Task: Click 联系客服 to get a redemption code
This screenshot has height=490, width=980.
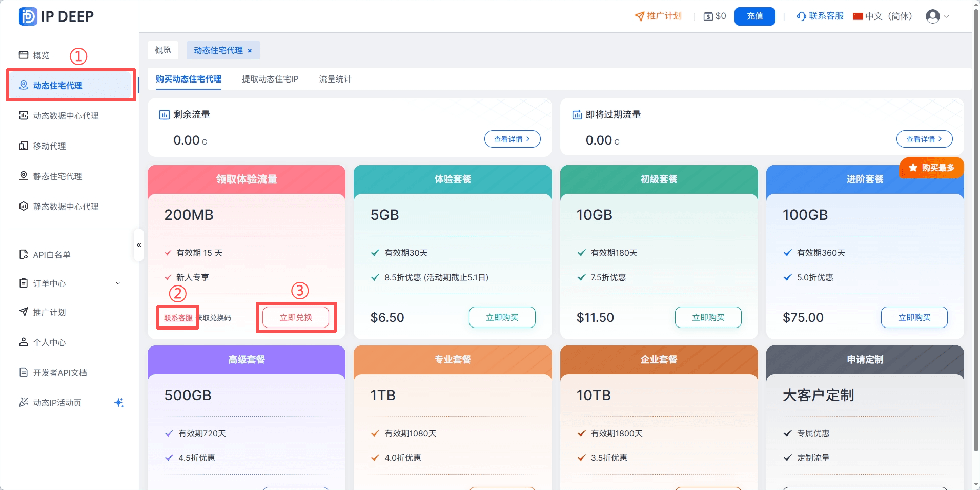Action: (177, 317)
